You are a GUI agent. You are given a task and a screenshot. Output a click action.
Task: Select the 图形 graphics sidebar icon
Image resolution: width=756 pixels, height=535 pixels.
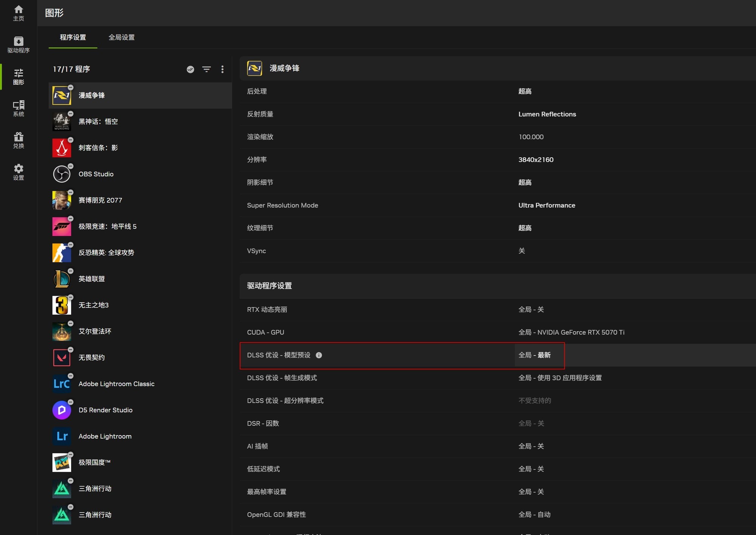(x=18, y=77)
